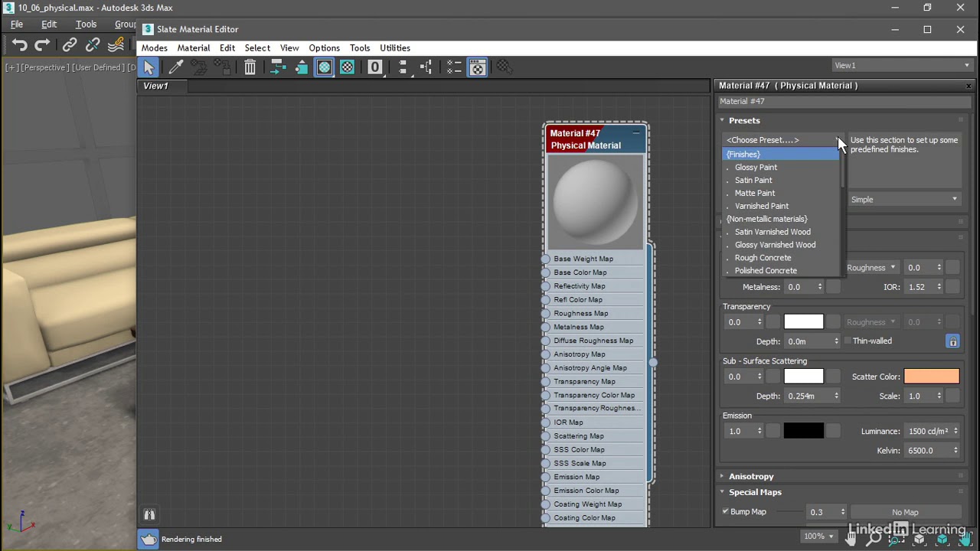980x551 pixels.
Task: Open Utilities menu
Action: [395, 47]
